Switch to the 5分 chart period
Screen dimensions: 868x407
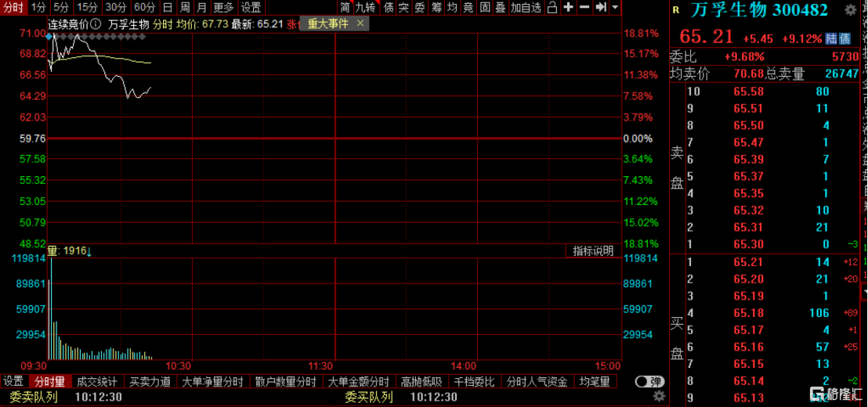pyautogui.click(x=61, y=7)
